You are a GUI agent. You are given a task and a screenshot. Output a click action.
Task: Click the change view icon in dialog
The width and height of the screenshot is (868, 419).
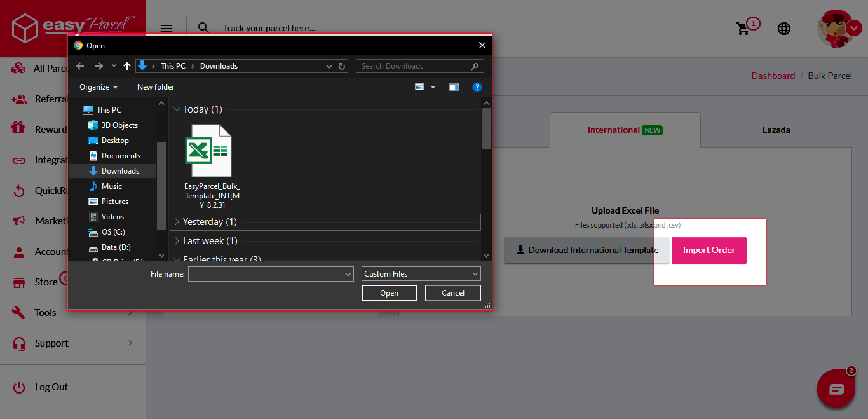pyautogui.click(x=419, y=87)
